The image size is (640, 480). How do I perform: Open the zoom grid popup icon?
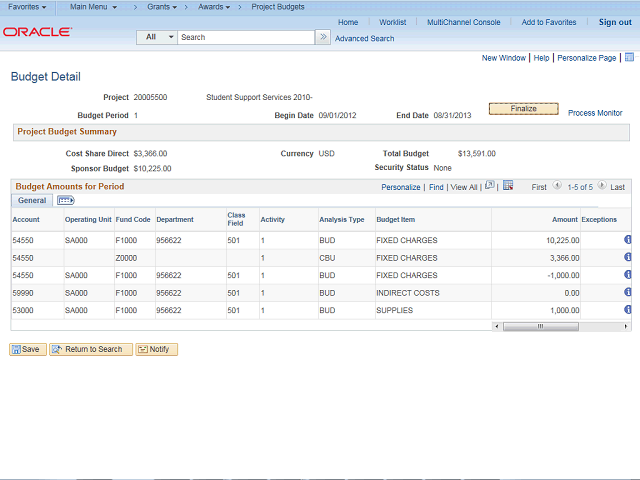coord(489,186)
